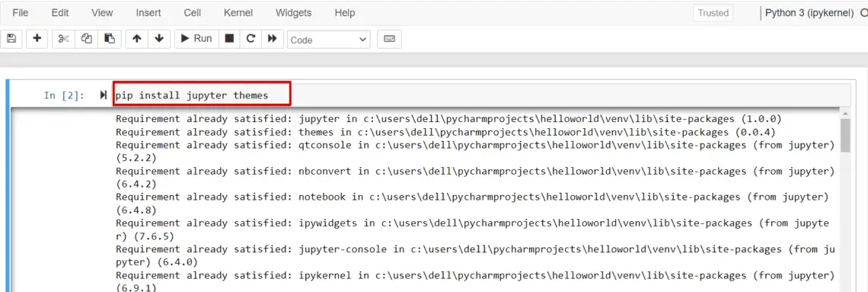868x292 pixels.
Task: Copy the selected cell using the copy icon
Action: pos(86,39)
